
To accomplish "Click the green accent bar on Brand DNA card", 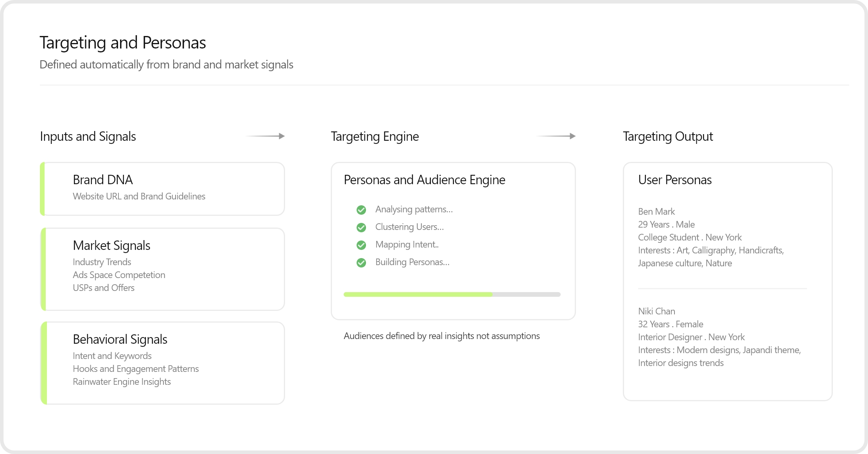I will point(43,189).
